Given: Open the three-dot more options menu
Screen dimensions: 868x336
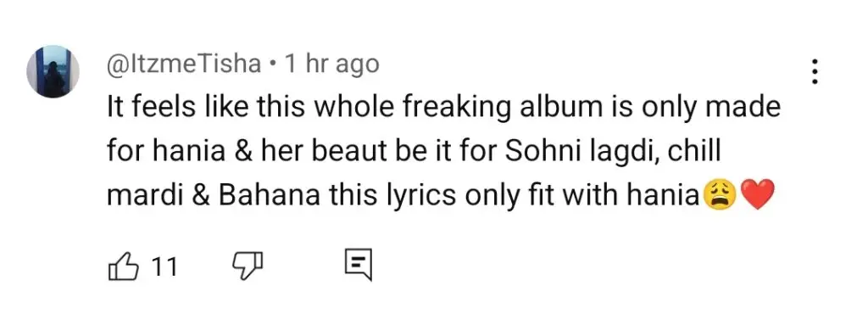Looking at the screenshot, I should point(814,72).
